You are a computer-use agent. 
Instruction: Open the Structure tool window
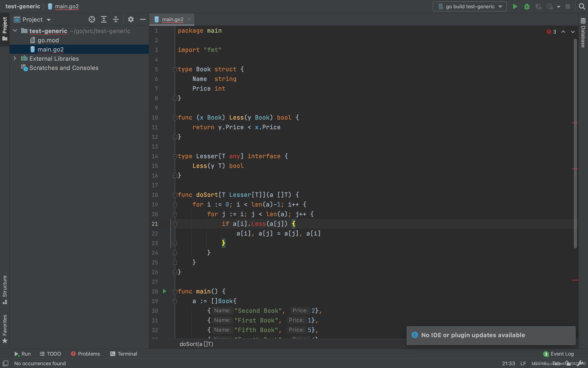[5, 290]
